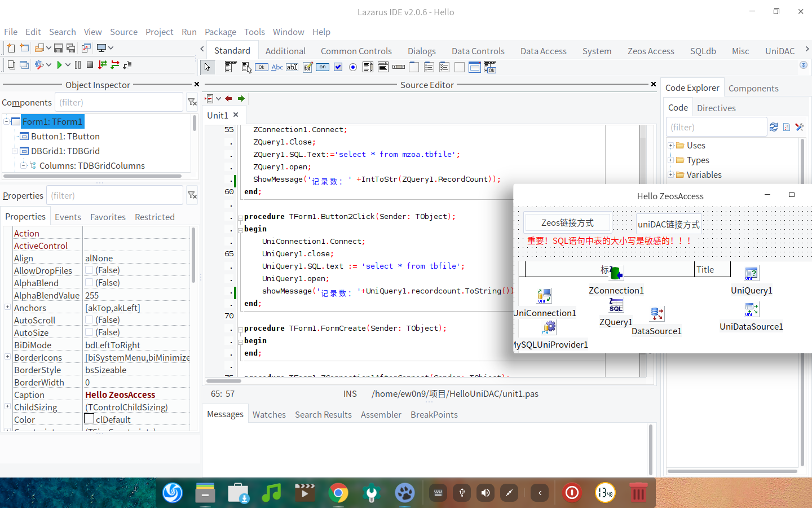Click the Step Into debug icon
812x508 pixels.
(x=103, y=65)
